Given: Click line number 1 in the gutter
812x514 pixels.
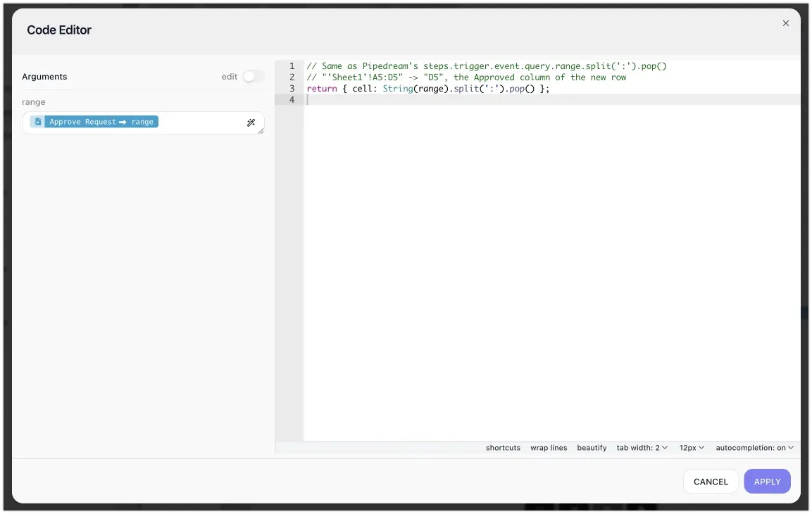Looking at the screenshot, I should (292, 66).
